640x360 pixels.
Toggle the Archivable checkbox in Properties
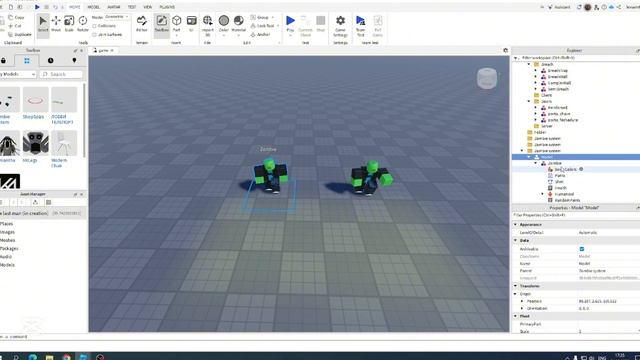pyautogui.click(x=582, y=249)
